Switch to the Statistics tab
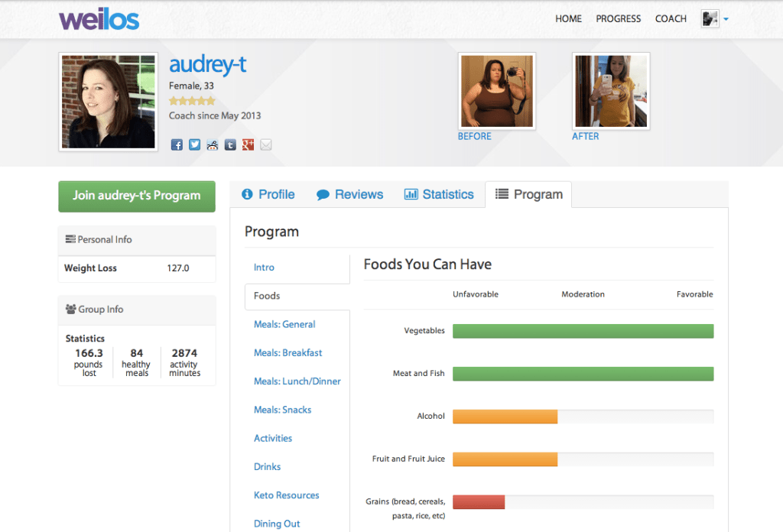This screenshot has width=783, height=532. click(x=439, y=194)
